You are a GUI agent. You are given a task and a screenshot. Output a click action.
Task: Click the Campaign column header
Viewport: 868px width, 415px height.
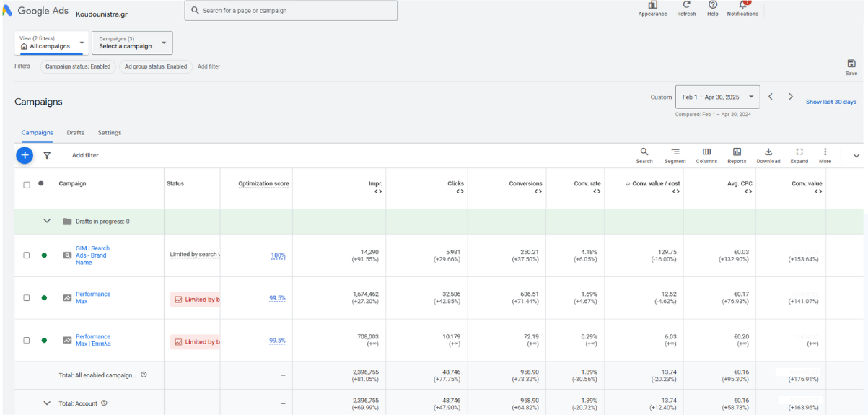pyautogui.click(x=72, y=183)
